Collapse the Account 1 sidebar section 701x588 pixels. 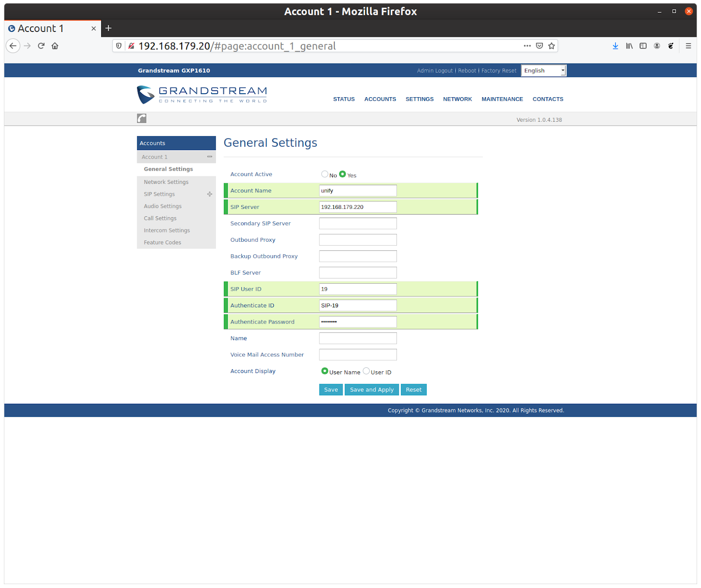point(210,157)
